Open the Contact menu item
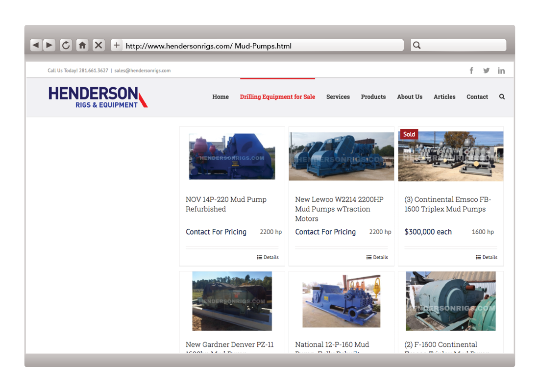This screenshot has width=539, height=392. pos(477,97)
